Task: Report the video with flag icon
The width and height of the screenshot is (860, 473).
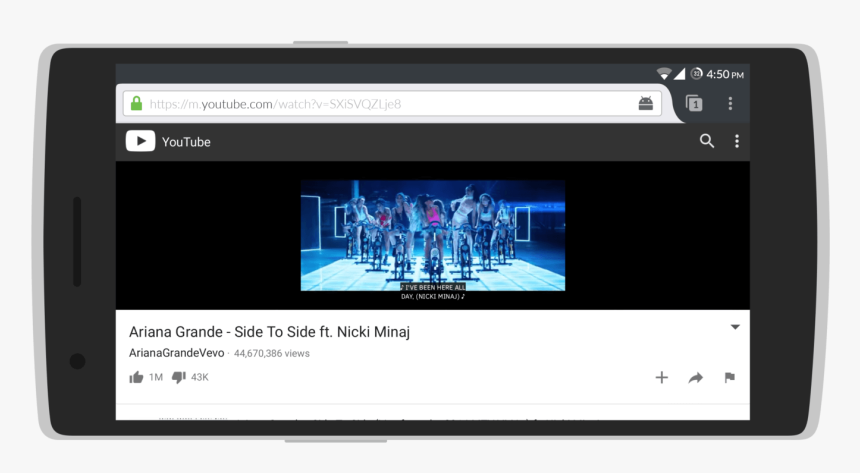Action: click(x=729, y=377)
